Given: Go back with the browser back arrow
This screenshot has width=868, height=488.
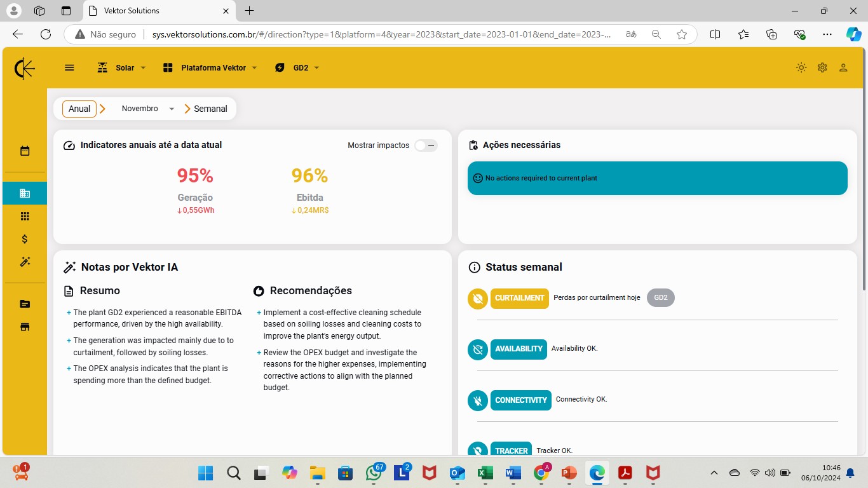Looking at the screenshot, I should pos(18,34).
